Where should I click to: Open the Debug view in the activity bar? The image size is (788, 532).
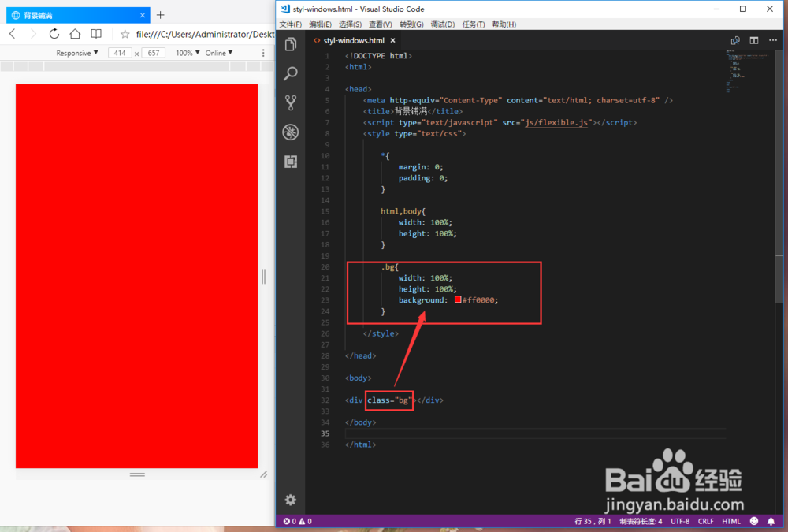(x=291, y=132)
